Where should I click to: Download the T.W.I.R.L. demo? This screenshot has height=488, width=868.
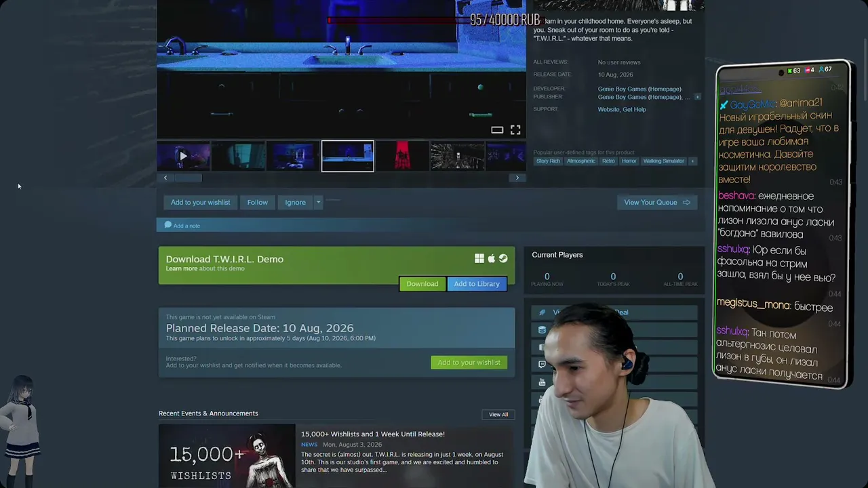tap(422, 284)
